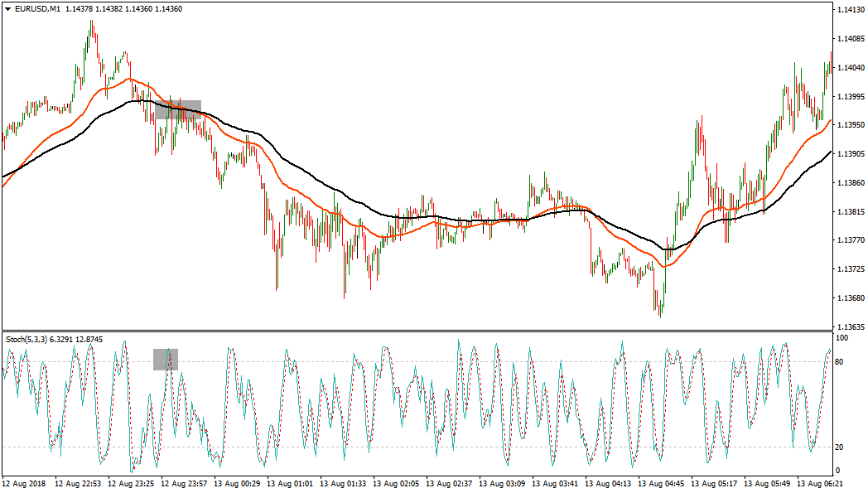
Task: Click the 1.13635 price scale label
Action: (x=850, y=326)
